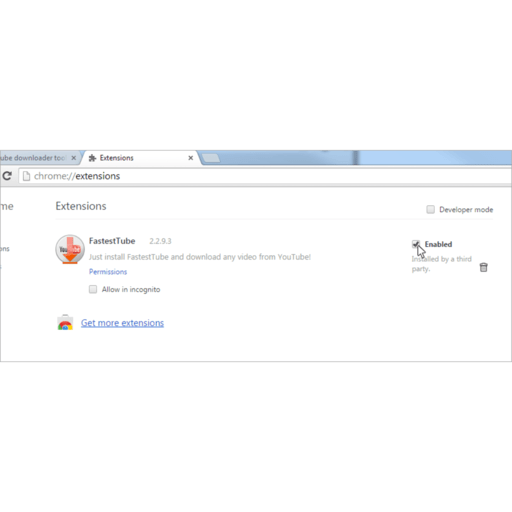Open the Permissions link for FastestTube
This screenshot has width=512, height=512.
click(108, 272)
